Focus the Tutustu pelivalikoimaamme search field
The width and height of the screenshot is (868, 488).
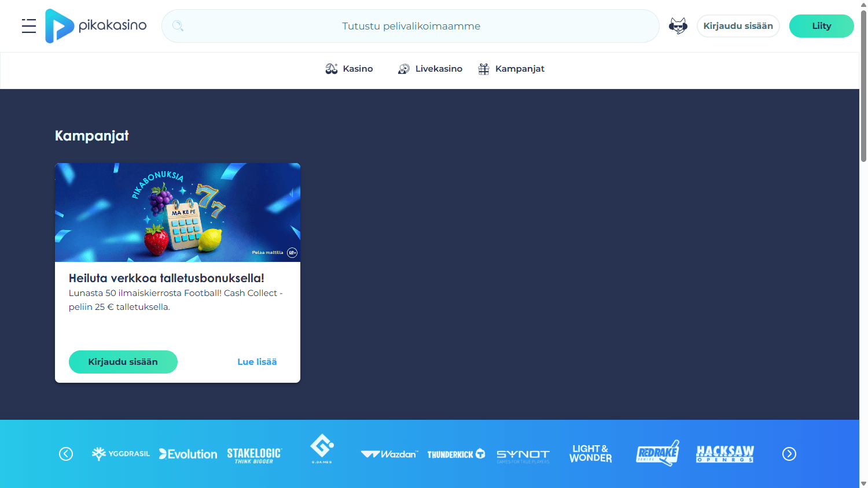pos(410,26)
